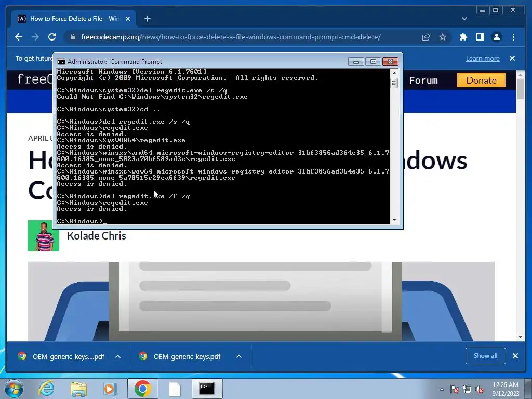Image resolution: width=532 pixels, height=399 pixels.
Task: Show hidden system tray icons
Action: (442, 389)
